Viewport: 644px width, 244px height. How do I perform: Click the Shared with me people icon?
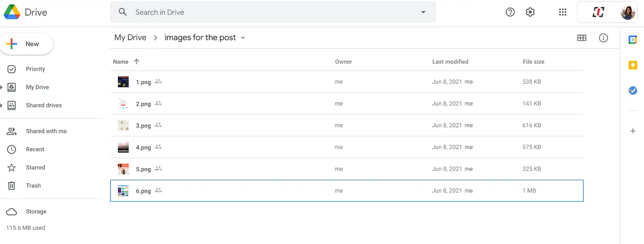pos(12,131)
